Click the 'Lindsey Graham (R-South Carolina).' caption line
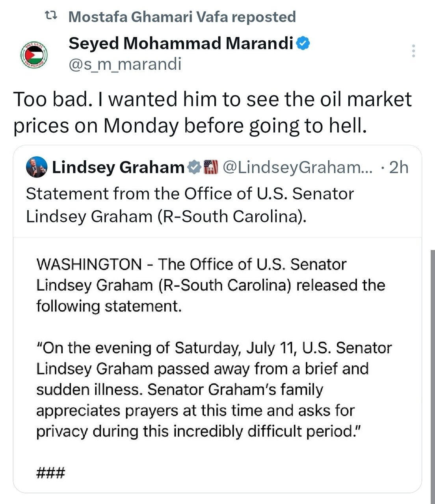Viewport: 435px width, 504px height. point(166,217)
